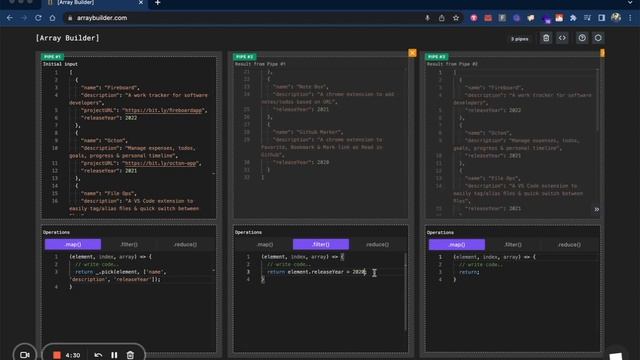Click the share icon in address bar
This screenshot has height=360, width=640.
pos(442,18)
